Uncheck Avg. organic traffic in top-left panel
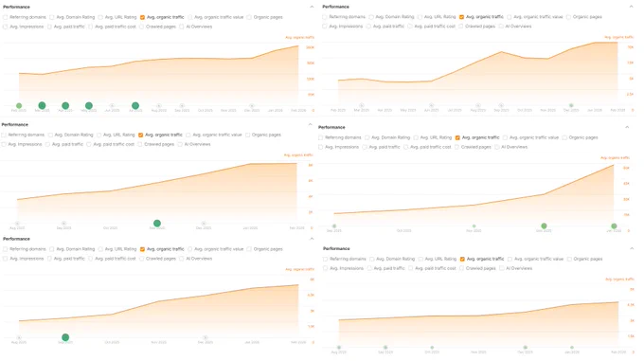This screenshot has width=644, height=361. tap(142, 17)
